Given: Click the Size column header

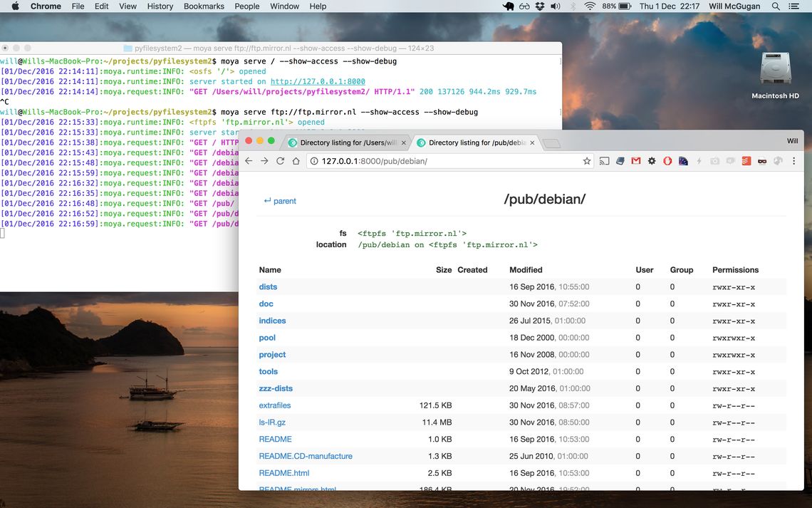Looking at the screenshot, I should pyautogui.click(x=444, y=270).
